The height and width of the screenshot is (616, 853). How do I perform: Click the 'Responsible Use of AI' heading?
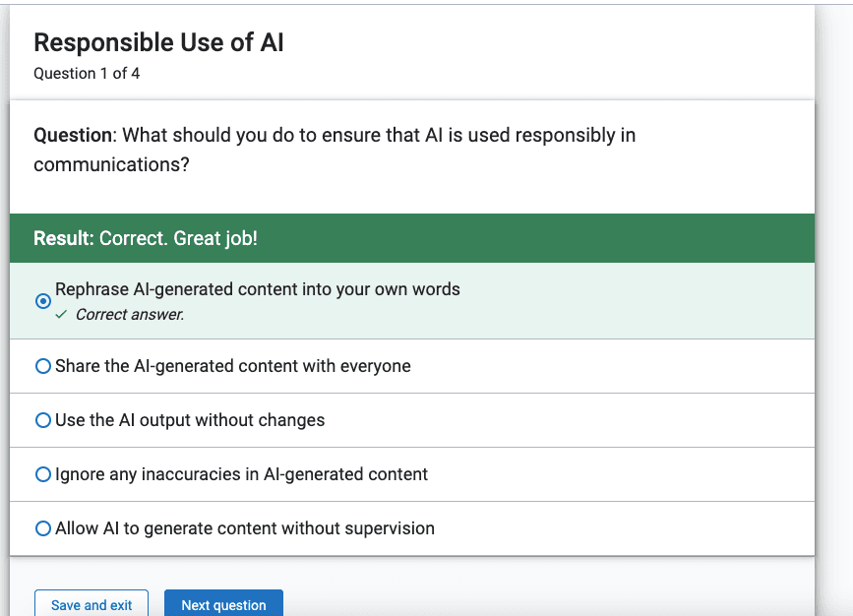coord(158,42)
